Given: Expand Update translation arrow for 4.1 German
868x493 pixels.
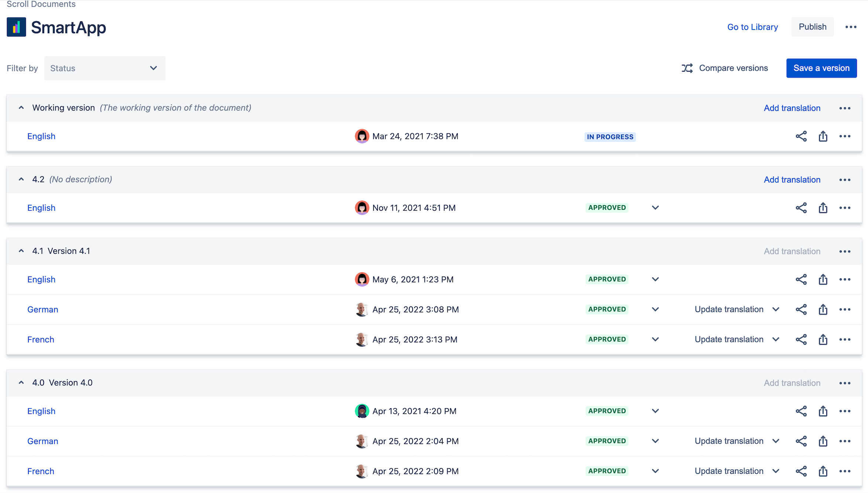Looking at the screenshot, I should [776, 310].
